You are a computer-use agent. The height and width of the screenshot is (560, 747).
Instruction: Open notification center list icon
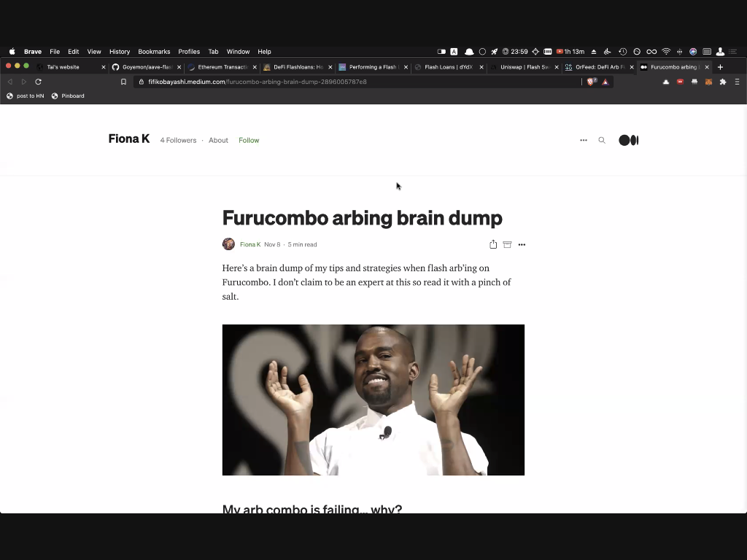tap(733, 52)
